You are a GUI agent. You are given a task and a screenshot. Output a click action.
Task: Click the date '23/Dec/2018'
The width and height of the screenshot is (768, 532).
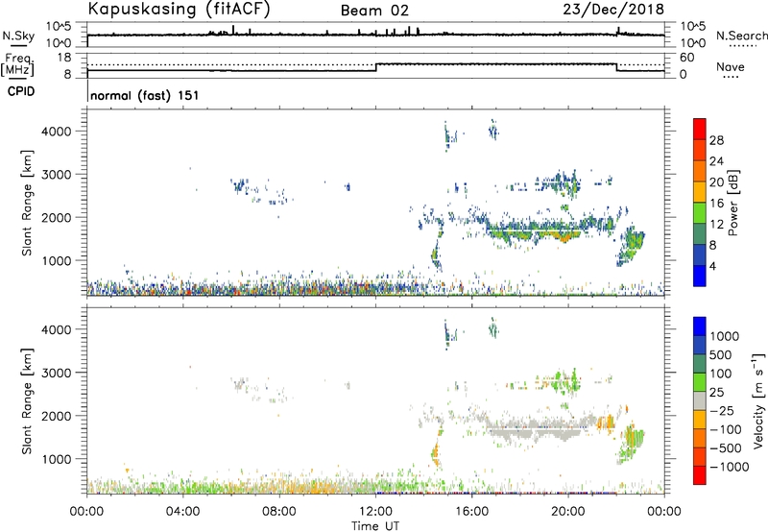point(613,10)
